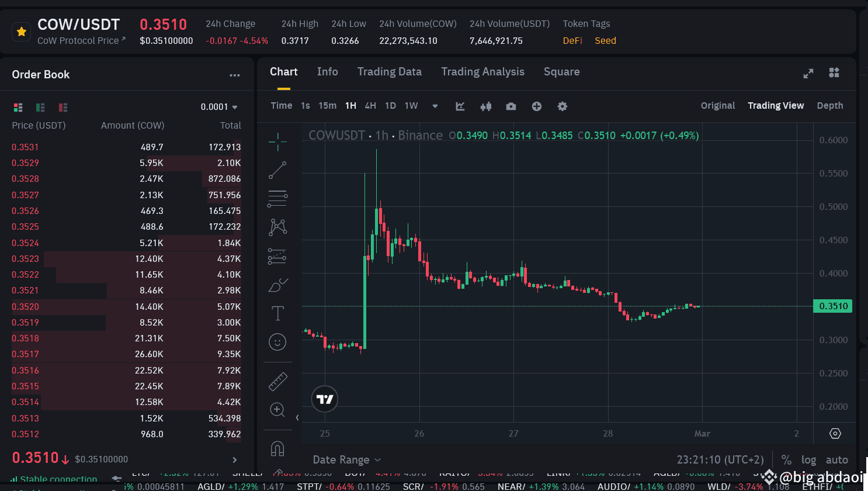This screenshot has width=868, height=491.
Task: Select the 0.3520 ask price row
Action: 127,307
